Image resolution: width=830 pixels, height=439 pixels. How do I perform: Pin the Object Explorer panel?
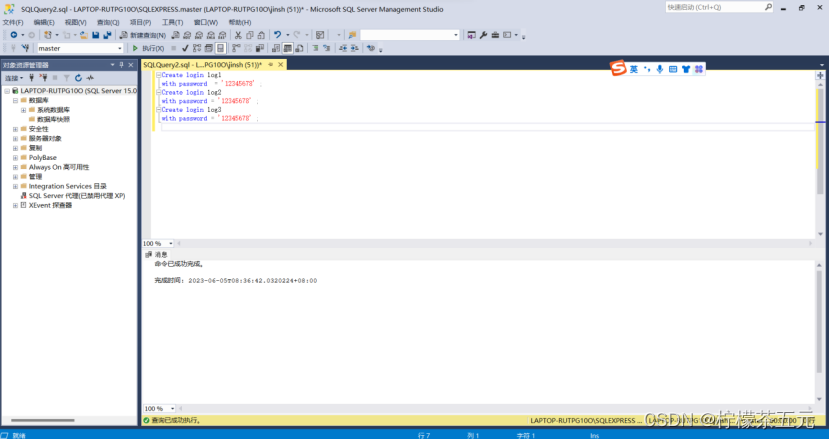pos(121,65)
